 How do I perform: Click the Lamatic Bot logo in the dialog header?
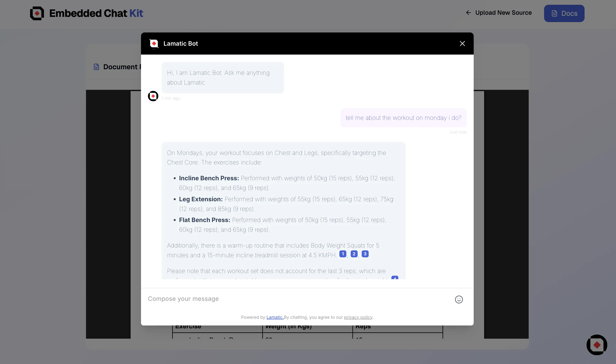[x=154, y=43]
